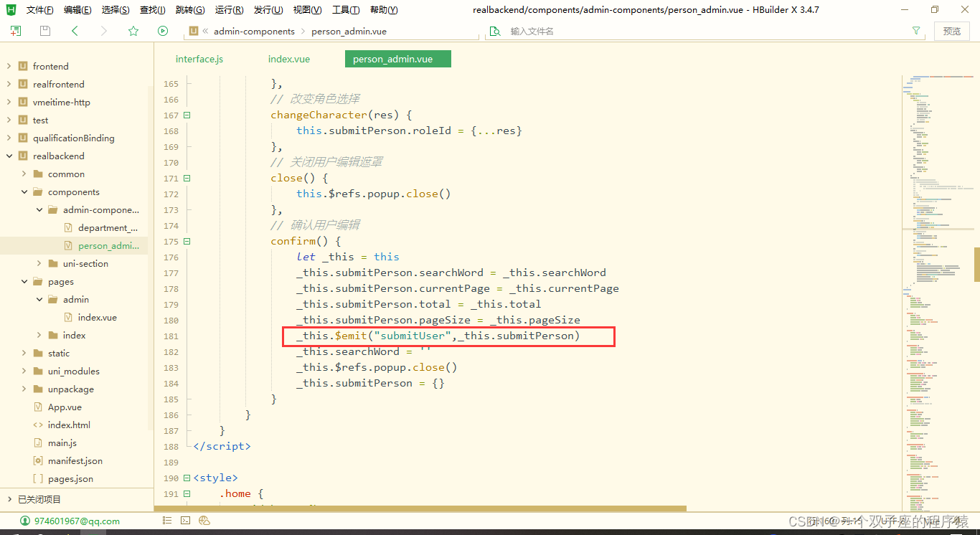Open the 发行(U) menu
Screen dimensions: 980x535
[x=268, y=10]
